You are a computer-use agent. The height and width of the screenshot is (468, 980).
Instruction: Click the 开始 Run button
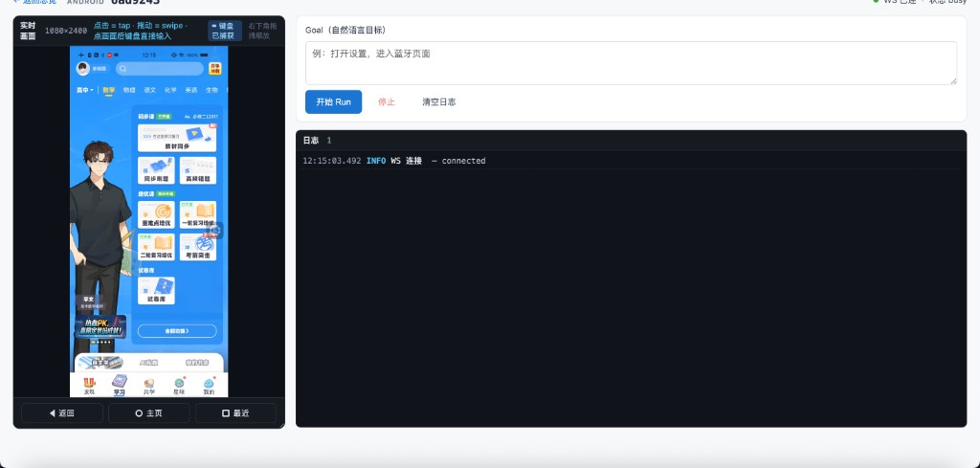point(333,101)
